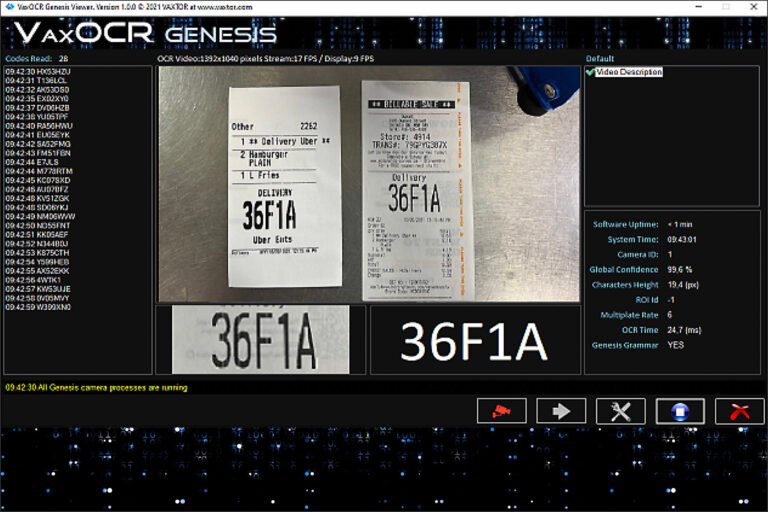Toggle the Video Description checkbox

590,72
